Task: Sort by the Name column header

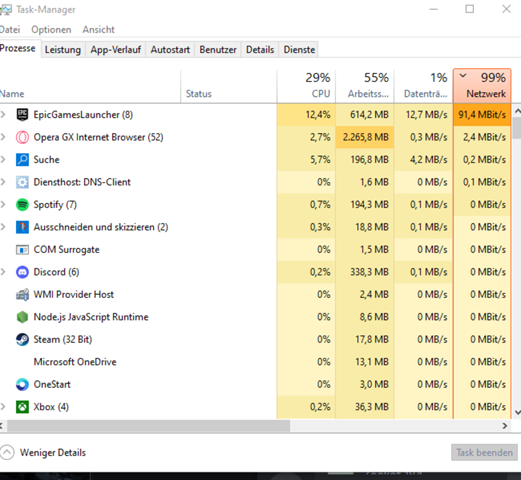Action: [x=90, y=86]
